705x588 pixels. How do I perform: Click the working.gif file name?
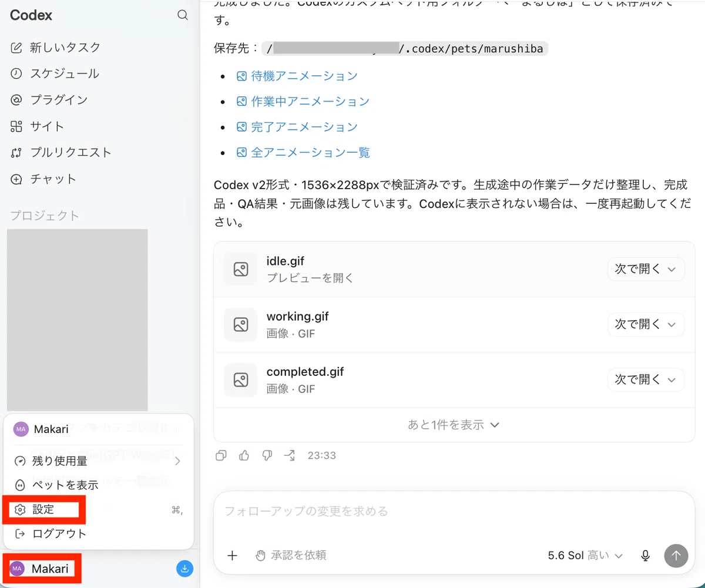click(x=298, y=317)
